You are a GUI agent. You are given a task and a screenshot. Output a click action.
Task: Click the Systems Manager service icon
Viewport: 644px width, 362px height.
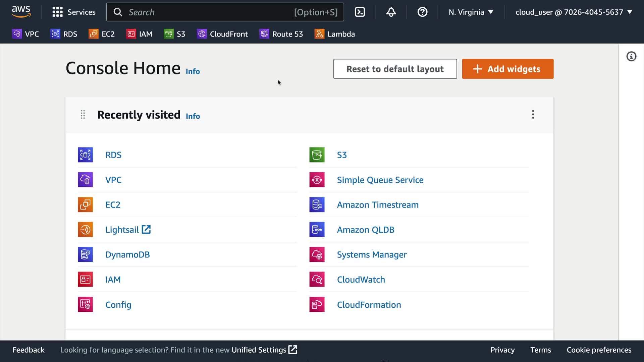point(317,254)
